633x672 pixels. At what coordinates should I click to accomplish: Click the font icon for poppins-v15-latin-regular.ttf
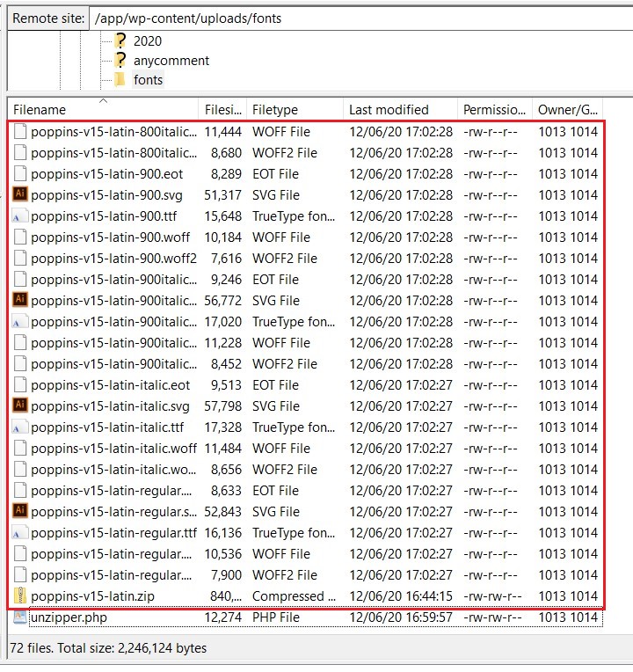[20, 533]
